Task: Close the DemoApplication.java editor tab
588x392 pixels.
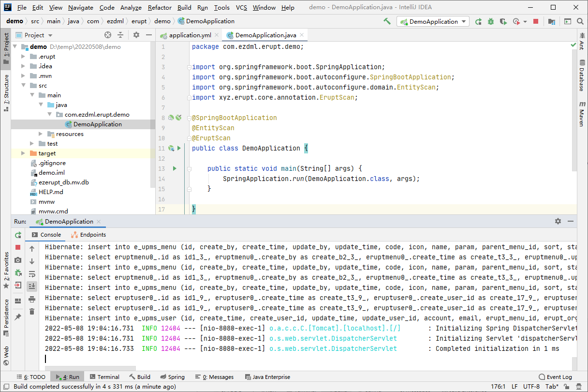Action: click(302, 35)
